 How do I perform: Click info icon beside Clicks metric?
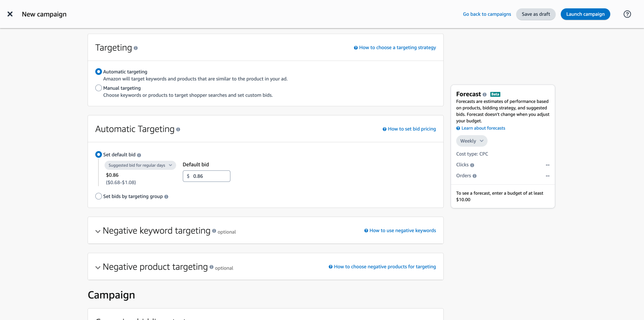point(472,165)
